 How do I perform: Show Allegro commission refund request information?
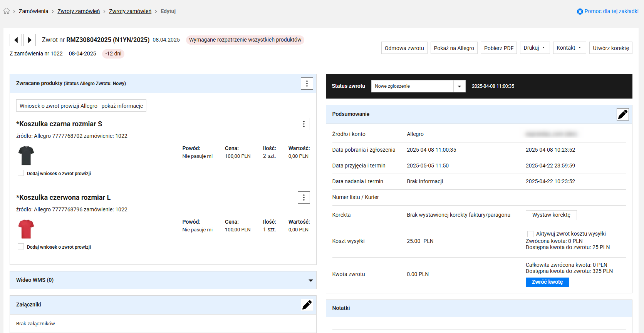81,106
